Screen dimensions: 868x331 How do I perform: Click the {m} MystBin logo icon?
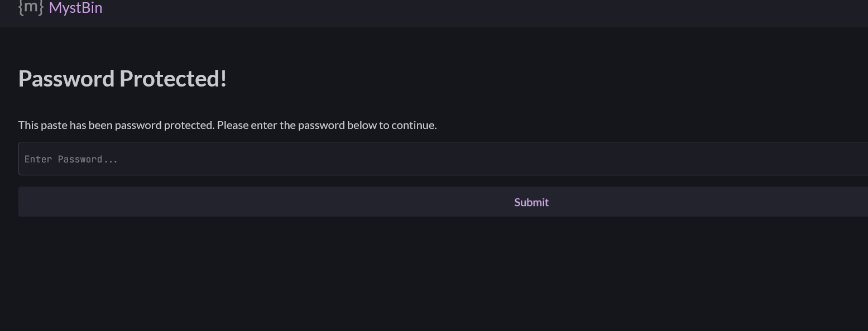pyautogui.click(x=31, y=7)
